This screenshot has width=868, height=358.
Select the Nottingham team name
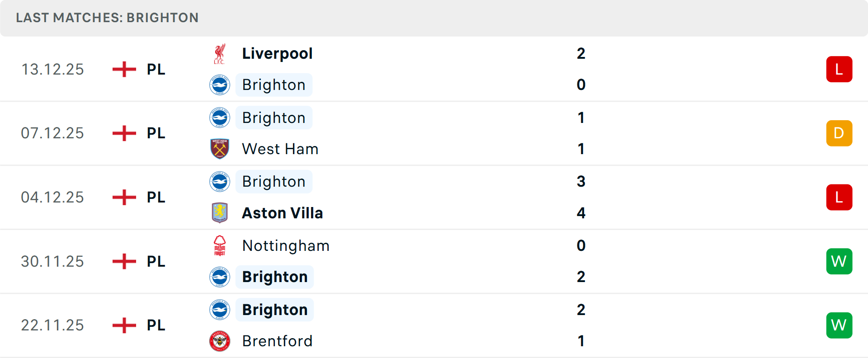click(x=286, y=245)
